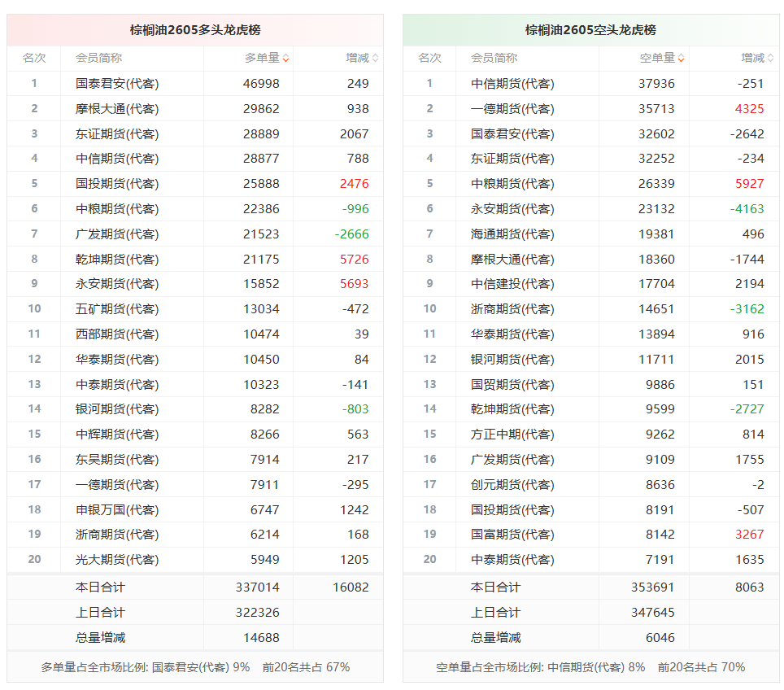Click 名次 header in 空头龙虎榜 table
784x690 pixels.
point(429,58)
